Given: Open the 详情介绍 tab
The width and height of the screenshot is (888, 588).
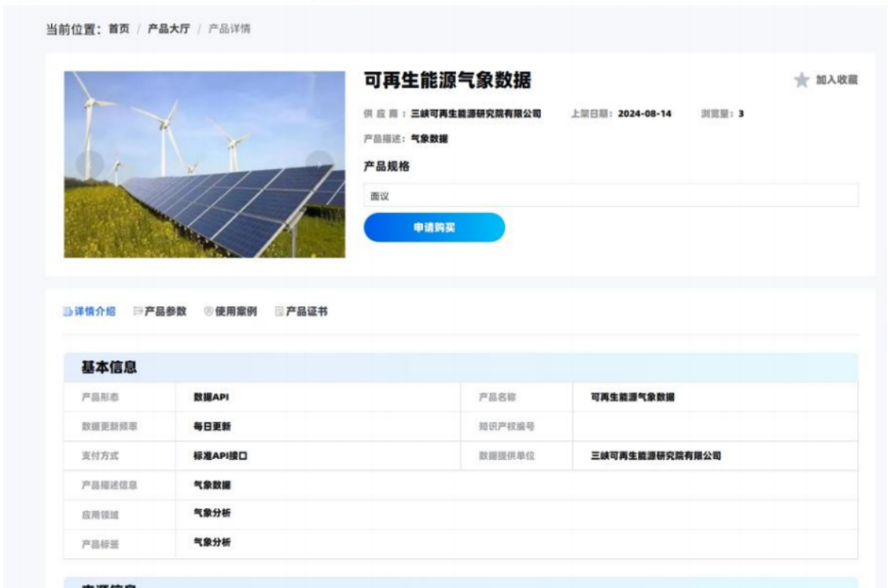Looking at the screenshot, I should [89, 312].
